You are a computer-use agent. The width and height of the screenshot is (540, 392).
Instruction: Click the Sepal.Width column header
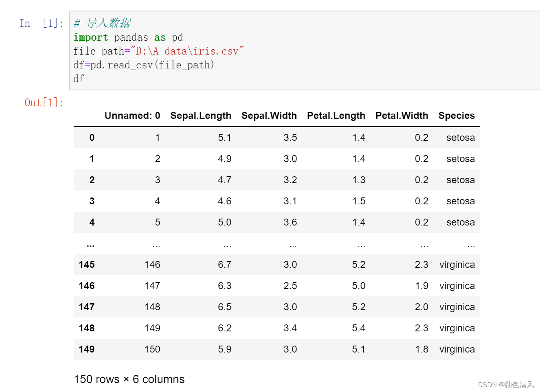click(x=269, y=116)
